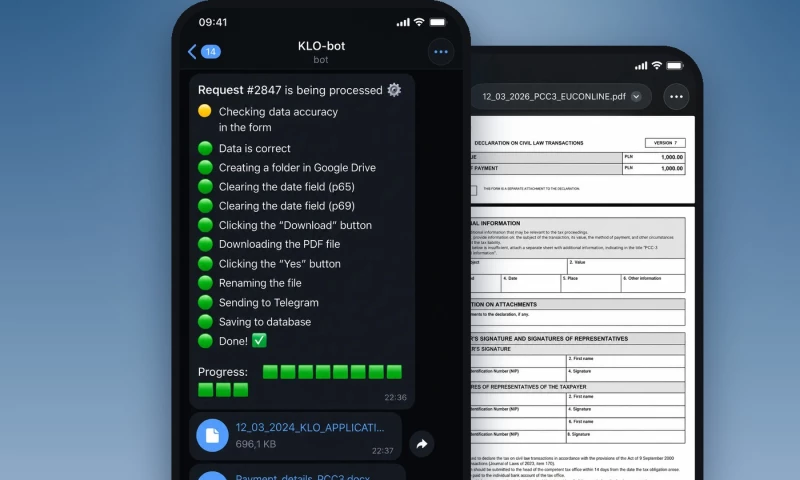This screenshot has width=800, height=480.
Task: Tap the "5. Place" field in the PDF form
Action: 591,283
